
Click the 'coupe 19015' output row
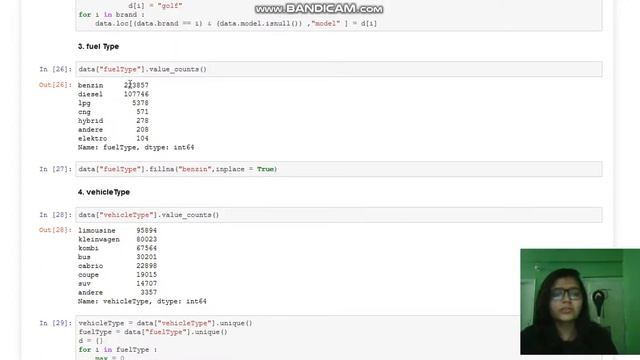tap(117, 275)
